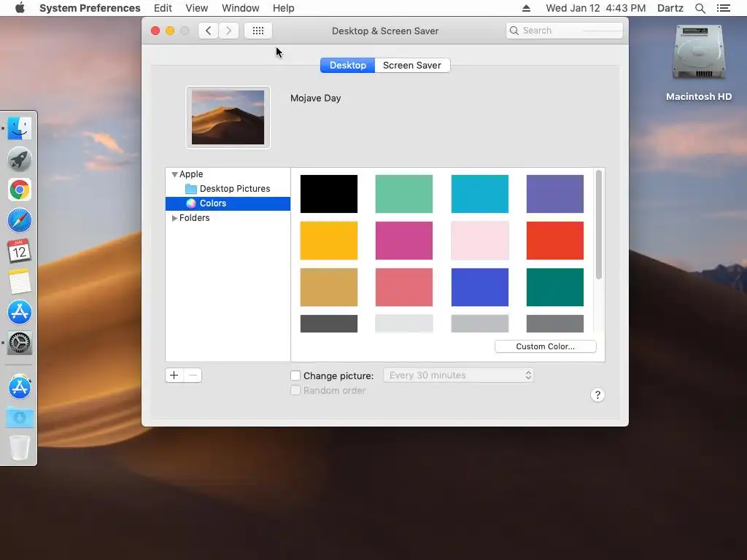This screenshot has width=747, height=560.
Task: Go back with the left chevron
Action: (208, 31)
